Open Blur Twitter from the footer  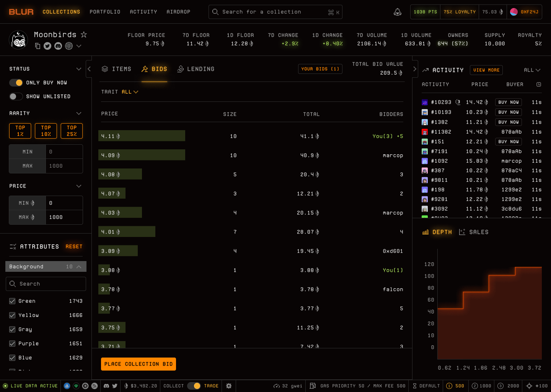click(115, 386)
